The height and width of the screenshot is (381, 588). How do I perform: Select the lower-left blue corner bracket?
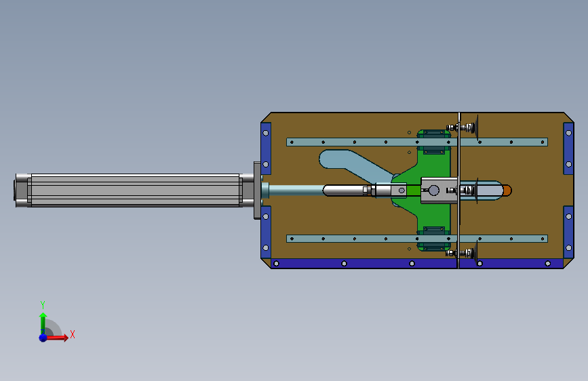[x=266, y=232]
